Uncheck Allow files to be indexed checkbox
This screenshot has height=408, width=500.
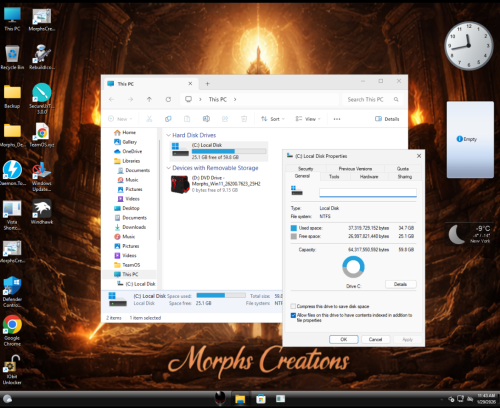[293, 315]
